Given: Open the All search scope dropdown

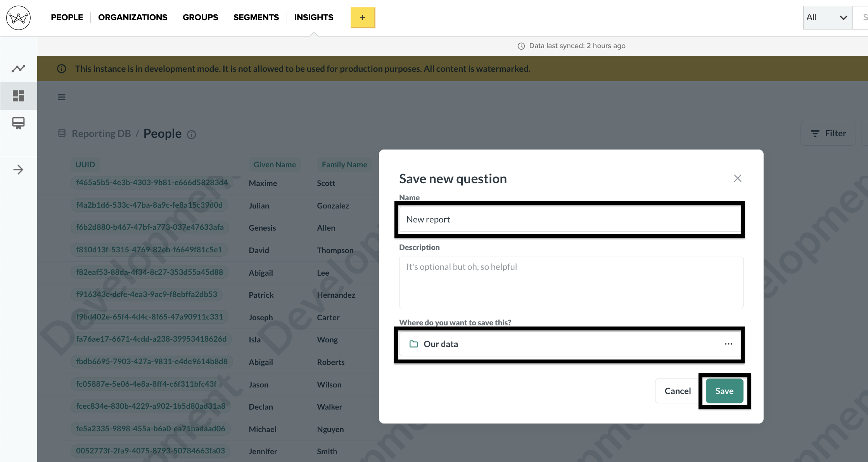Looking at the screenshot, I should click(x=828, y=17).
